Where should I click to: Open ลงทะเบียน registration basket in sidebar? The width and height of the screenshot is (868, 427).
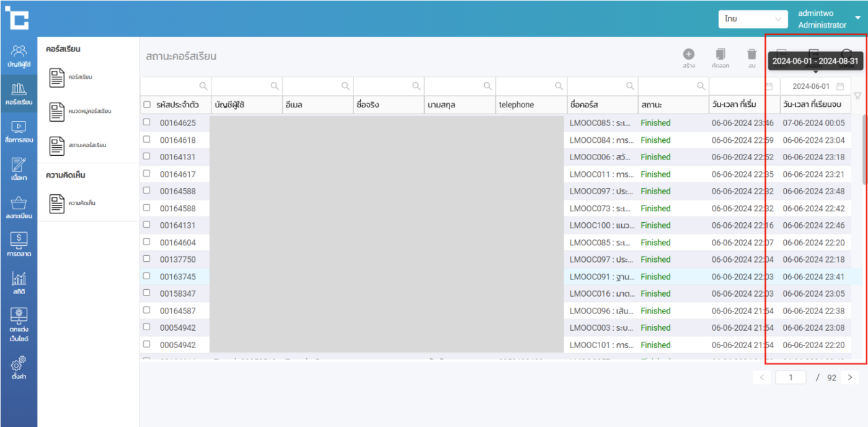pos(19,208)
